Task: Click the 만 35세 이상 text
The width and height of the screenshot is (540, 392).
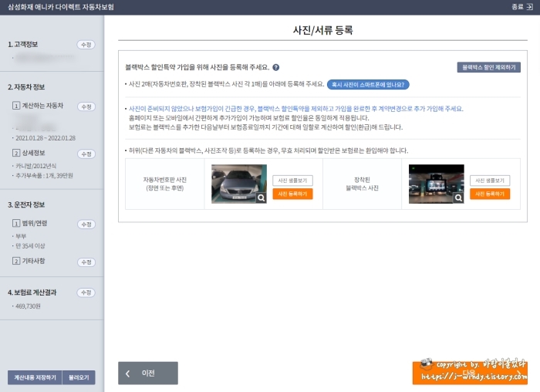Action: (x=30, y=246)
